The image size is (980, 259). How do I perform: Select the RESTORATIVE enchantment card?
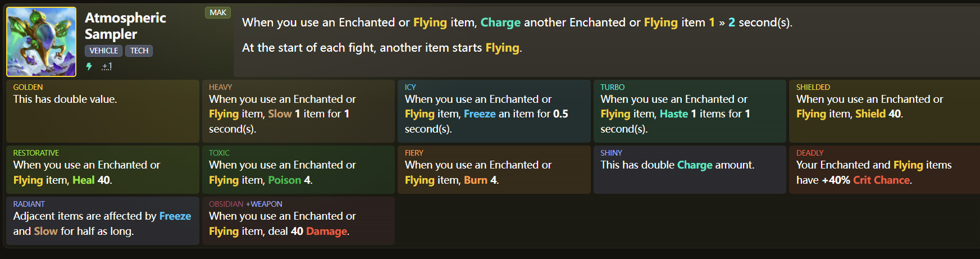tap(103, 170)
